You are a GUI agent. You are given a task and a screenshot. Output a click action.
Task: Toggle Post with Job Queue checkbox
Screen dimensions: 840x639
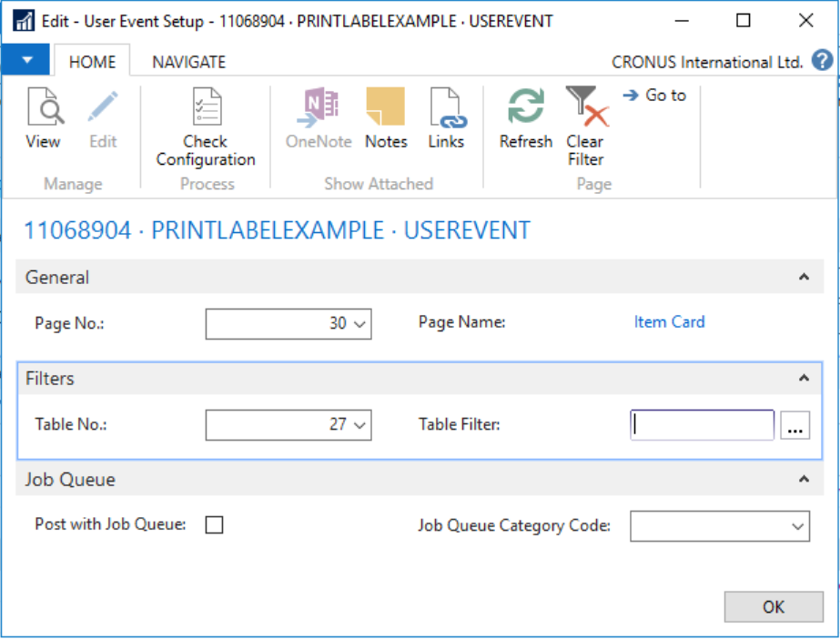[x=214, y=525]
